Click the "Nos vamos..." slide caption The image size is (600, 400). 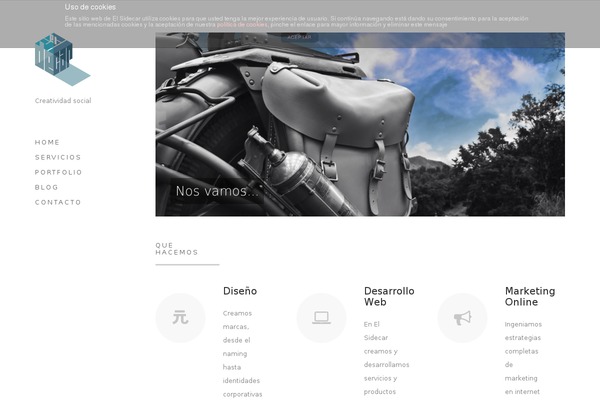(x=217, y=191)
